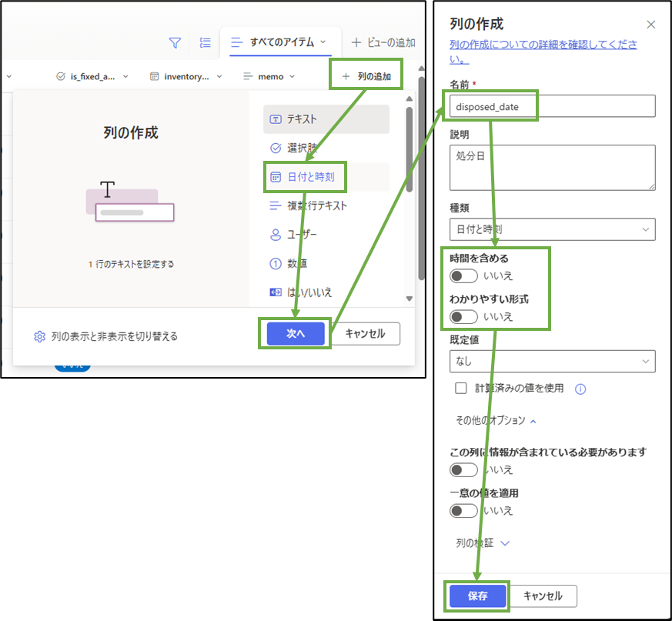The height and width of the screenshot is (621, 672).
Task: Toggle 一意の値を適用 switch
Action: 463,511
